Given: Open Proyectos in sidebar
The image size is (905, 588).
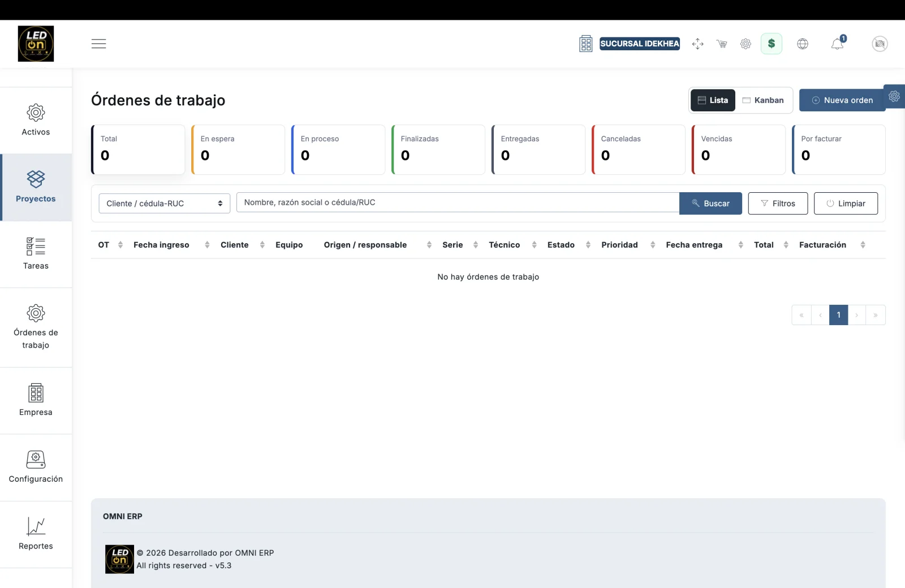Looking at the screenshot, I should pos(36,187).
